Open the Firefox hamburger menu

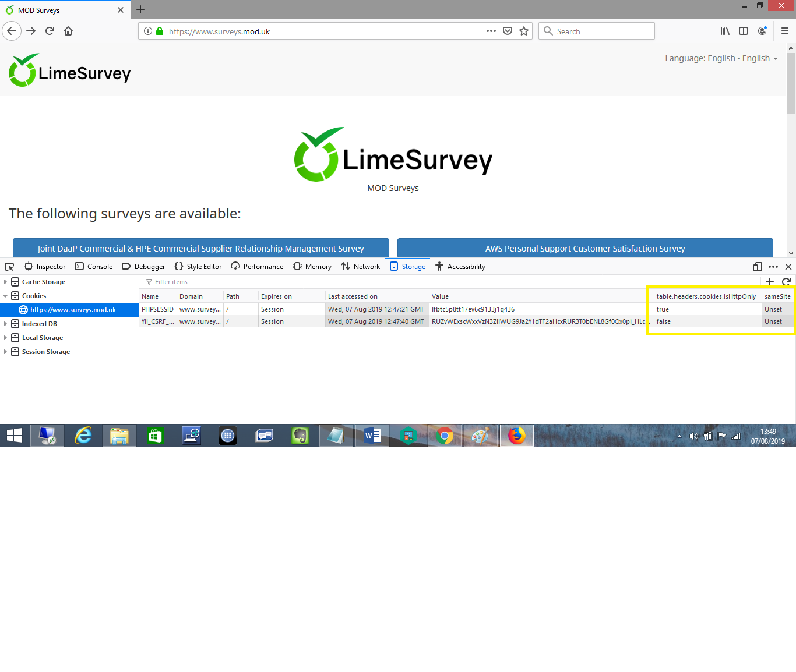[785, 31]
